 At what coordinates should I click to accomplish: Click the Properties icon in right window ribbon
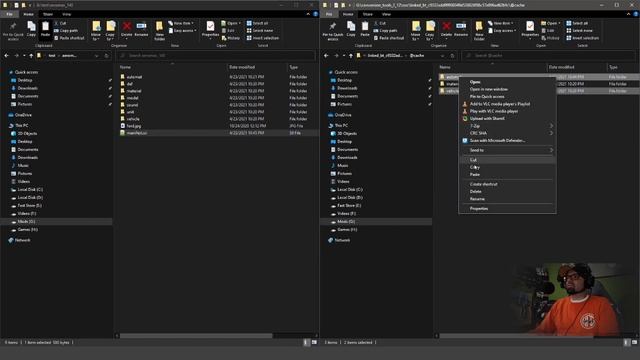click(530, 29)
